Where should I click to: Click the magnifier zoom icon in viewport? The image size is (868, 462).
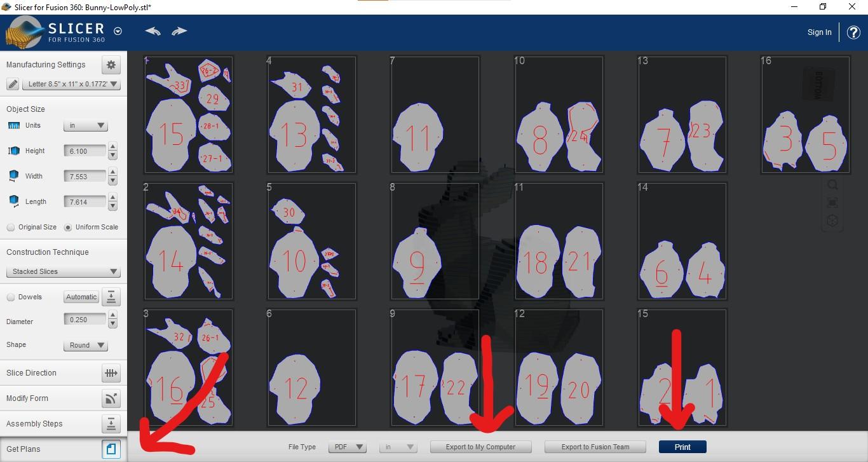pyautogui.click(x=832, y=185)
